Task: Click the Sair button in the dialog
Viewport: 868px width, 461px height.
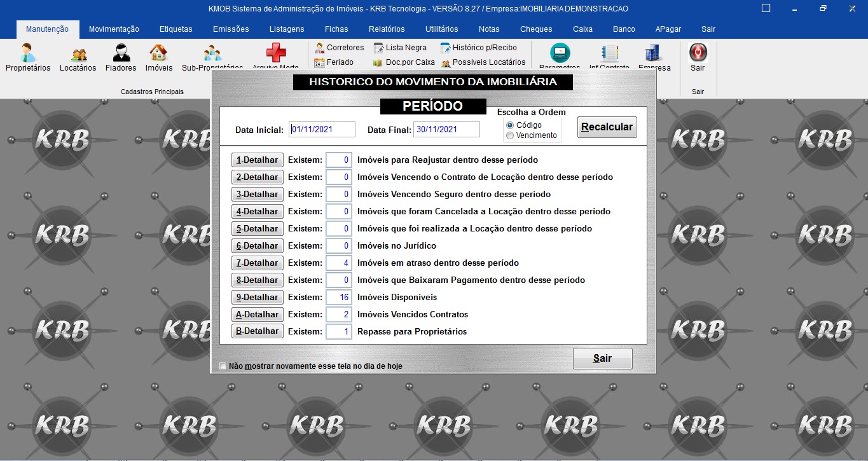Action: 603,359
